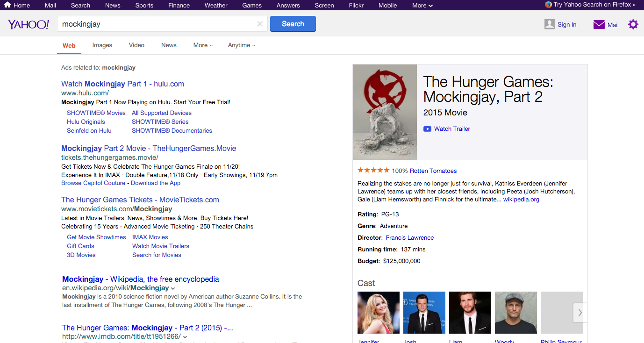Open Weather in the top navigation
The width and height of the screenshot is (644, 343).
(216, 5)
